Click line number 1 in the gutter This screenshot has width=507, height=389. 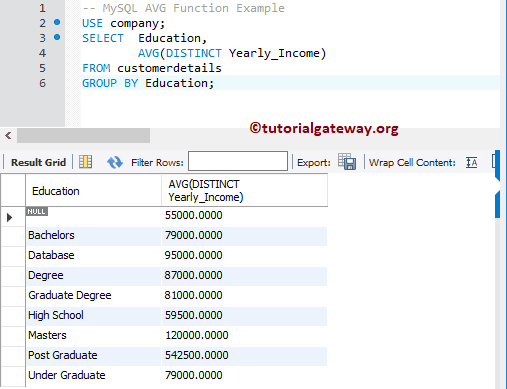pos(42,8)
